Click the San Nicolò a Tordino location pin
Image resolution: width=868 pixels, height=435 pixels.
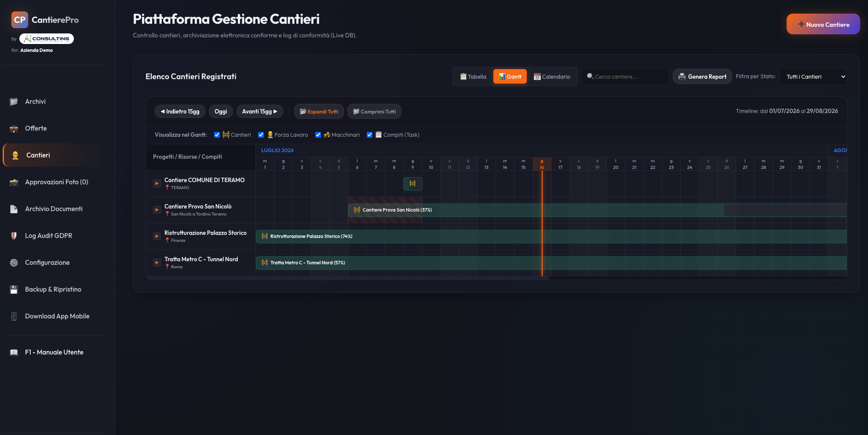click(167, 214)
